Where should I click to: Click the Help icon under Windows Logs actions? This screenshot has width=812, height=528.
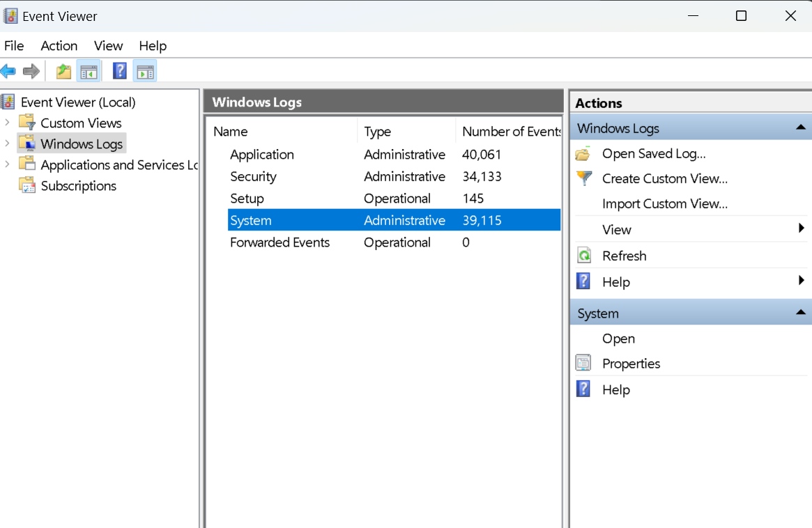(x=583, y=281)
